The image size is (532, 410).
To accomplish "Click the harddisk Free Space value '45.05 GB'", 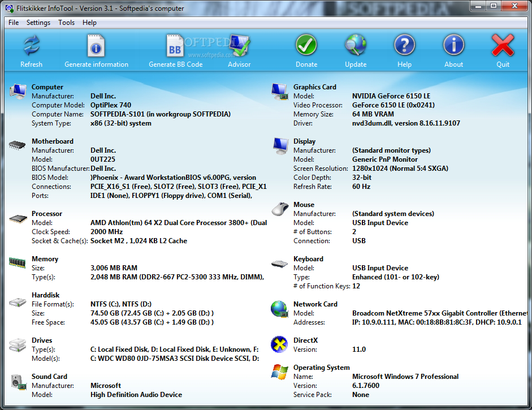I will [x=152, y=322].
